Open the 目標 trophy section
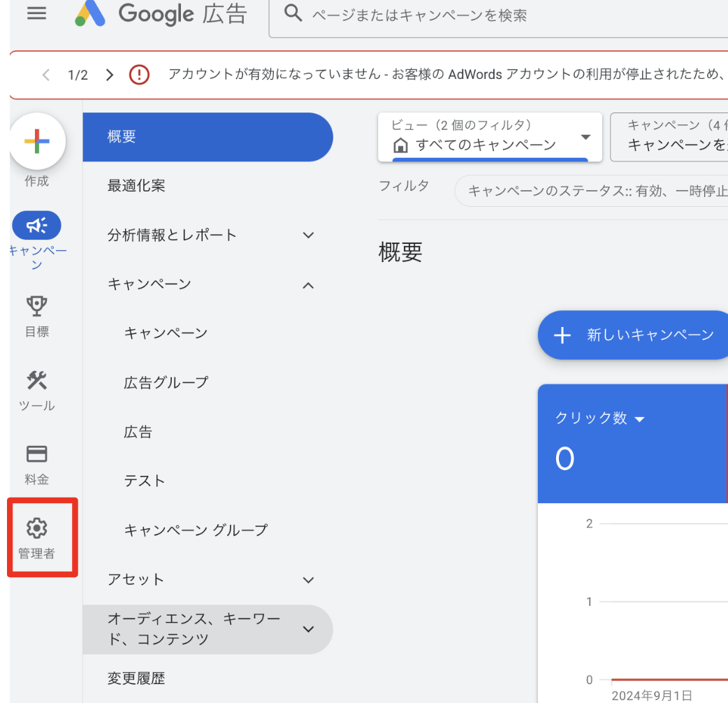Viewport: 728px width, 703px height. click(36, 317)
